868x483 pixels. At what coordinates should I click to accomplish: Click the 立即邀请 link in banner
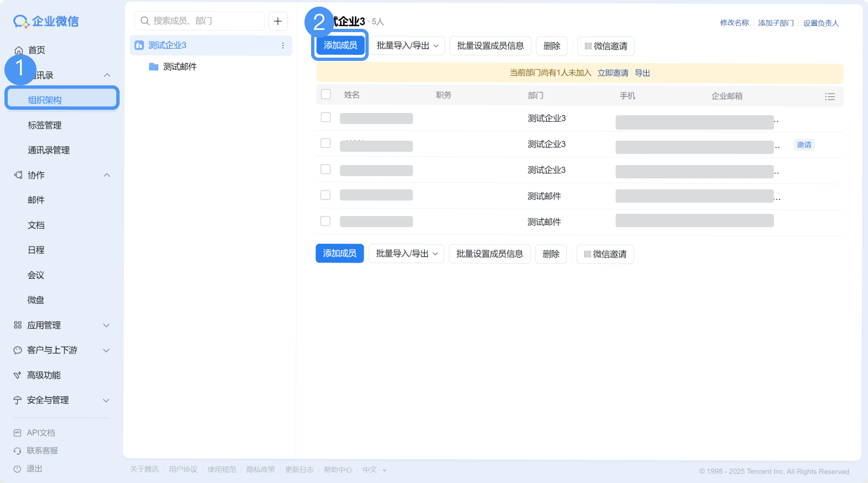(x=613, y=73)
